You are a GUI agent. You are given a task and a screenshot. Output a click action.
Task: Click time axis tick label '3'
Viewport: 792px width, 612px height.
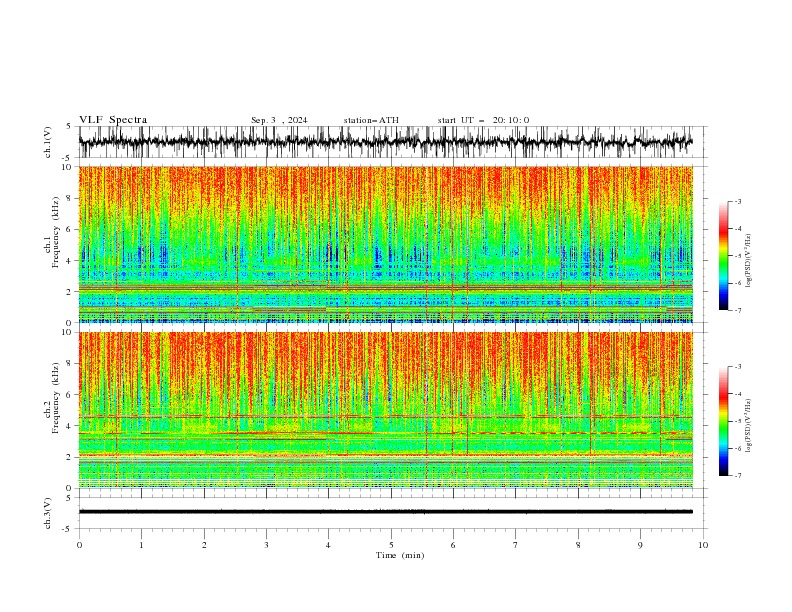point(266,545)
